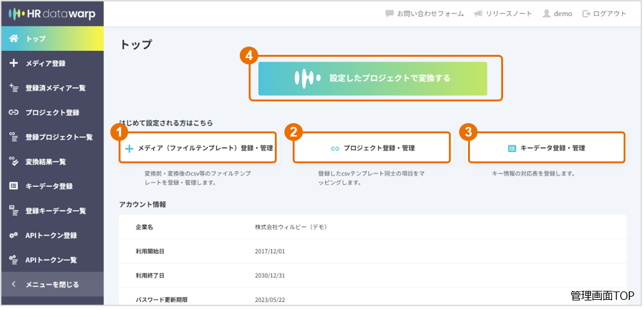
Task: Click the password deadline 2023/05/22
Action: [x=270, y=300]
